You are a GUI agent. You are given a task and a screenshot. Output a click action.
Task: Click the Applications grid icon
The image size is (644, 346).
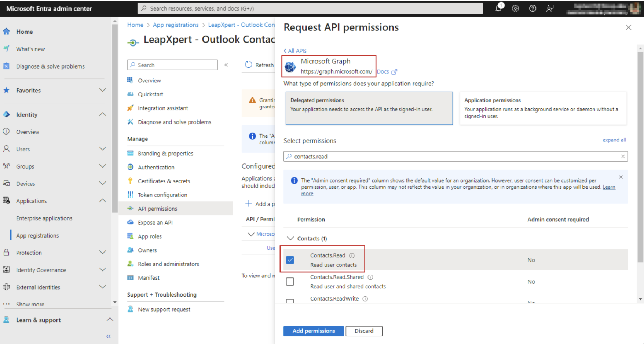point(6,200)
